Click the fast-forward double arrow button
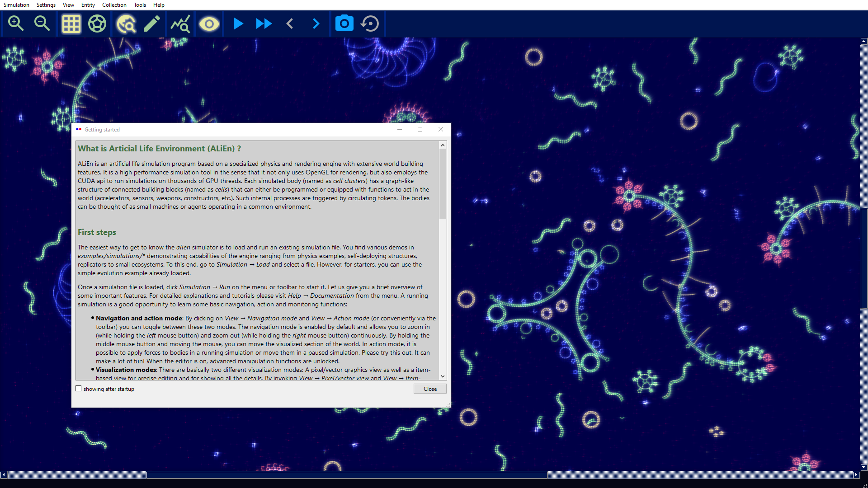The width and height of the screenshot is (868, 488). pyautogui.click(x=264, y=23)
